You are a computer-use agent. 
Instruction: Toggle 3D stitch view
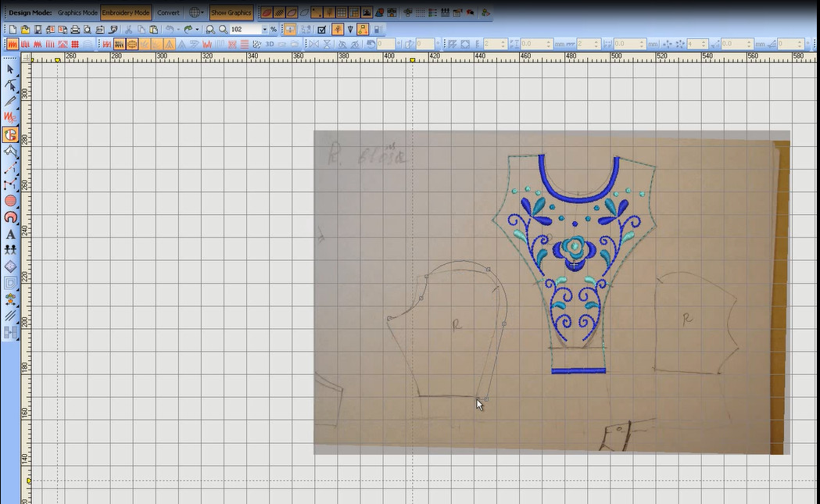coord(270,45)
